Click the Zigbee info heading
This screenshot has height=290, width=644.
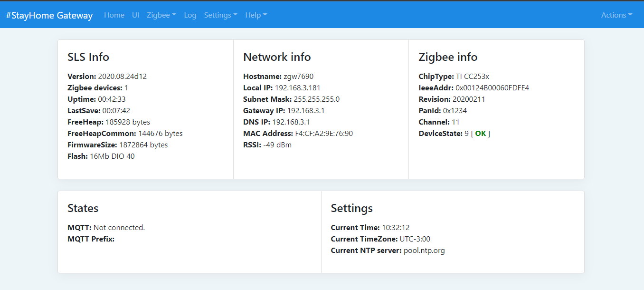(x=448, y=57)
